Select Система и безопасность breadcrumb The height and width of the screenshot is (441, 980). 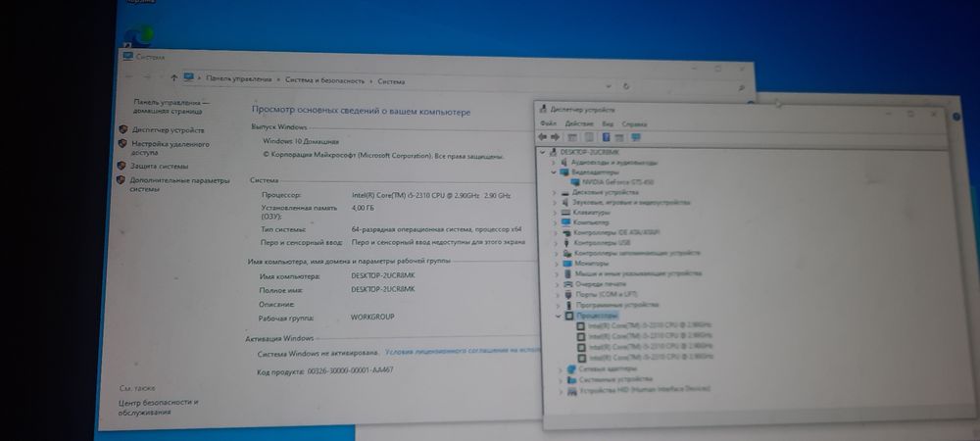(324, 80)
